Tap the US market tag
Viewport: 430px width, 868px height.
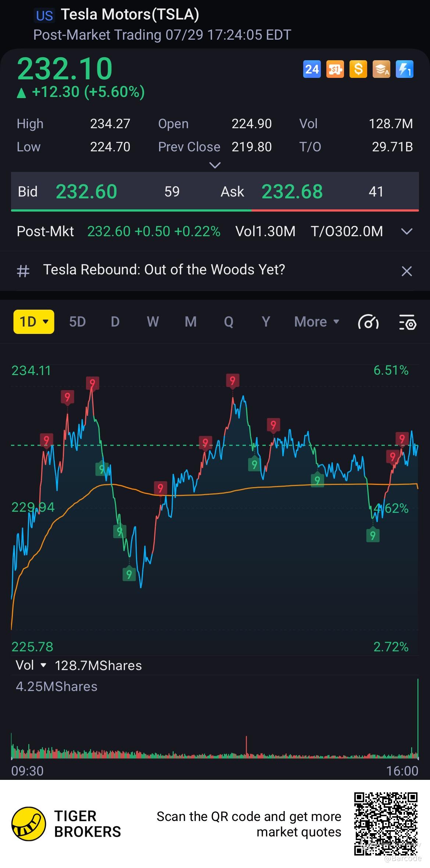pos(44,16)
